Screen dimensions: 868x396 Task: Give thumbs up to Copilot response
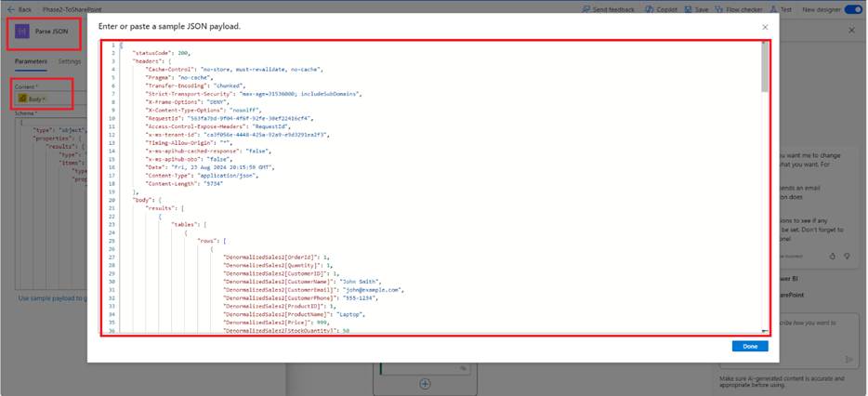pyautogui.click(x=833, y=256)
